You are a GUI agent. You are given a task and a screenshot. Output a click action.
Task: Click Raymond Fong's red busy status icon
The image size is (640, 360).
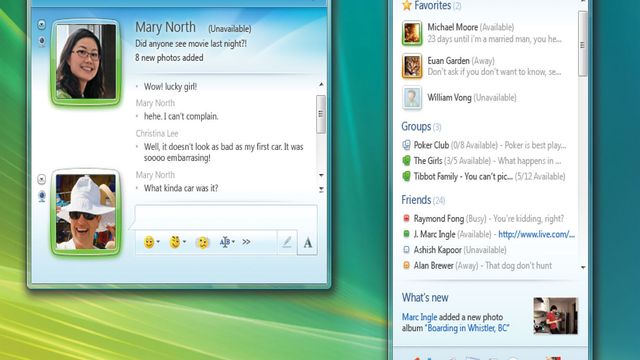406,218
